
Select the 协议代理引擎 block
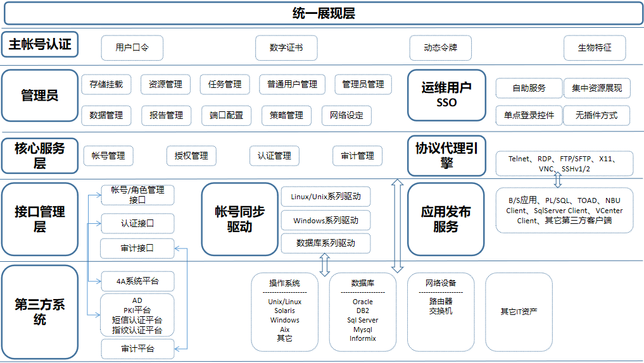(446, 156)
